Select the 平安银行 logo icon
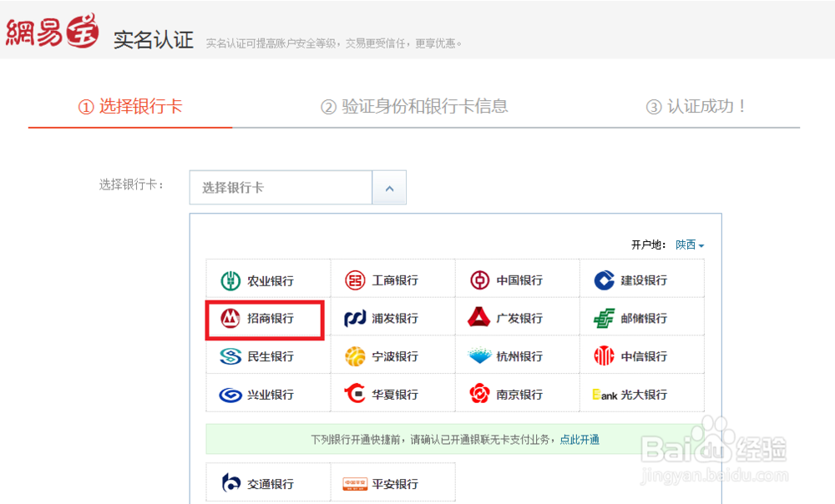Screen dimensions: 835x504 coord(355,484)
